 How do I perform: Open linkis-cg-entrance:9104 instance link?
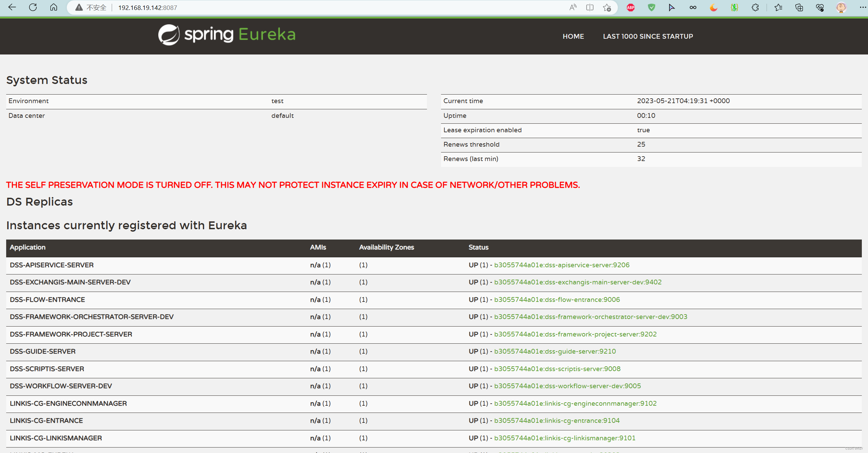click(557, 420)
